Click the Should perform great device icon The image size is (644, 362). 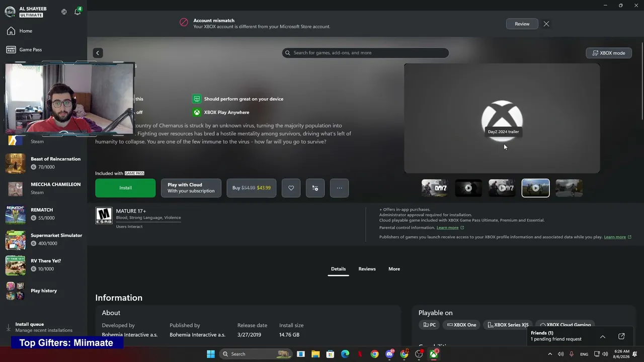tap(197, 99)
